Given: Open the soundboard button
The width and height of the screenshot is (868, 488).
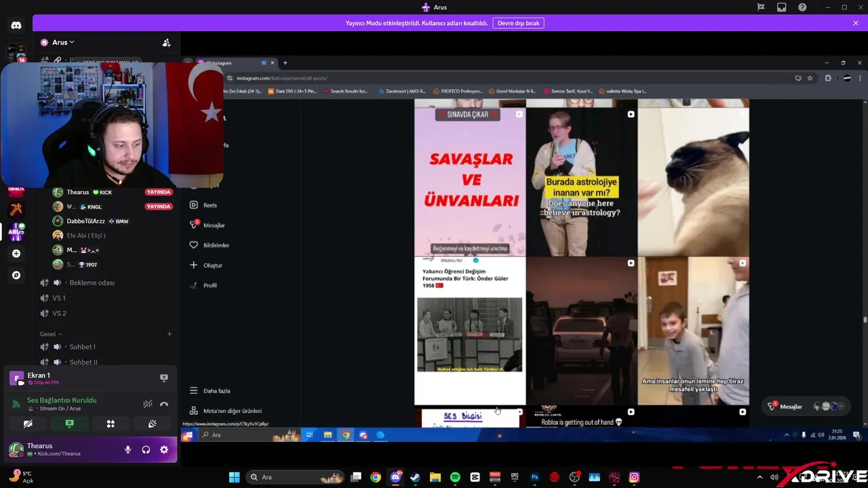Looking at the screenshot, I should click(x=152, y=424).
